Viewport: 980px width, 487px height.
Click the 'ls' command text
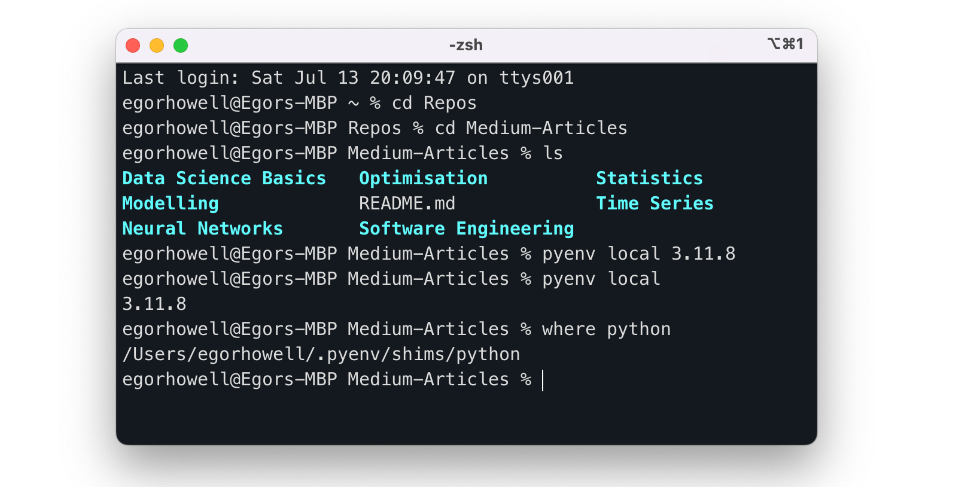[553, 153]
